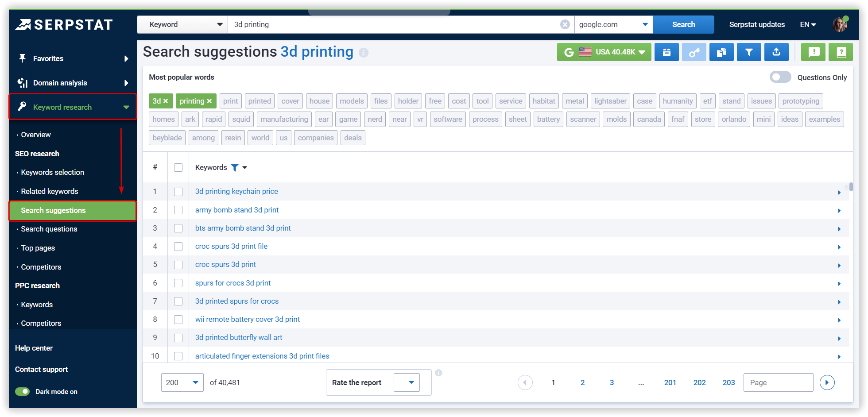The image size is (868, 417).
Task: Open the 'articulated finger extensions 3d print files' keyword
Action: click(x=262, y=356)
